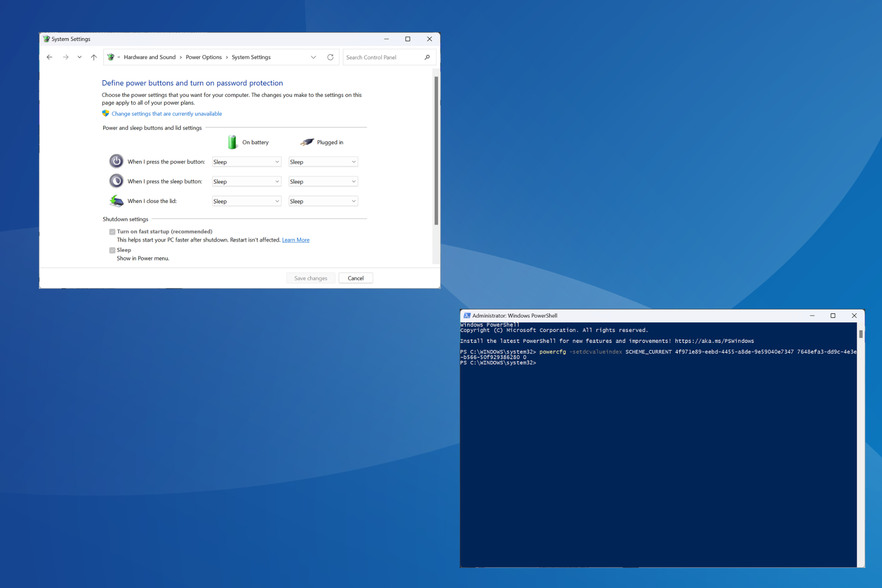Click the sleep button settings icon

pyautogui.click(x=116, y=181)
